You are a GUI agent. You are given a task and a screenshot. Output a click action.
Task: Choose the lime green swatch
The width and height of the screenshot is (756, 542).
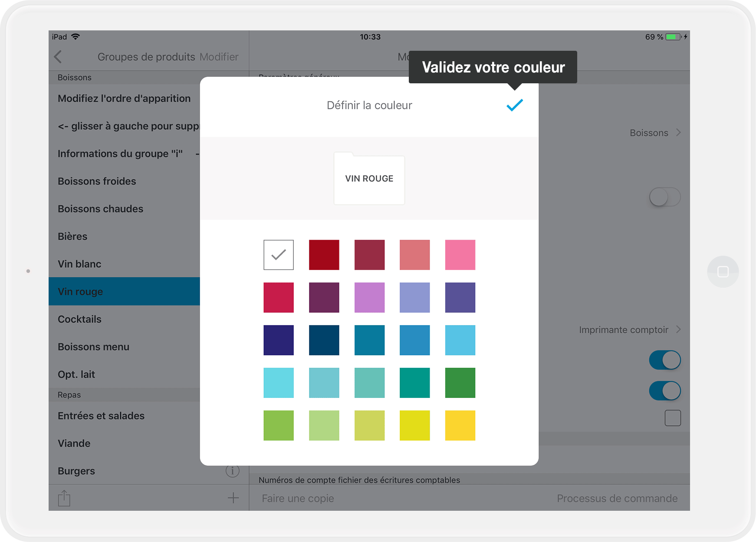tap(279, 425)
